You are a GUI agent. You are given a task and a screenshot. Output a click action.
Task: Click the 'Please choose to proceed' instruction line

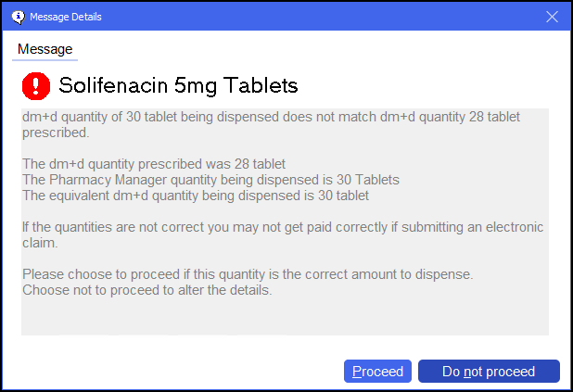pyautogui.click(x=248, y=274)
